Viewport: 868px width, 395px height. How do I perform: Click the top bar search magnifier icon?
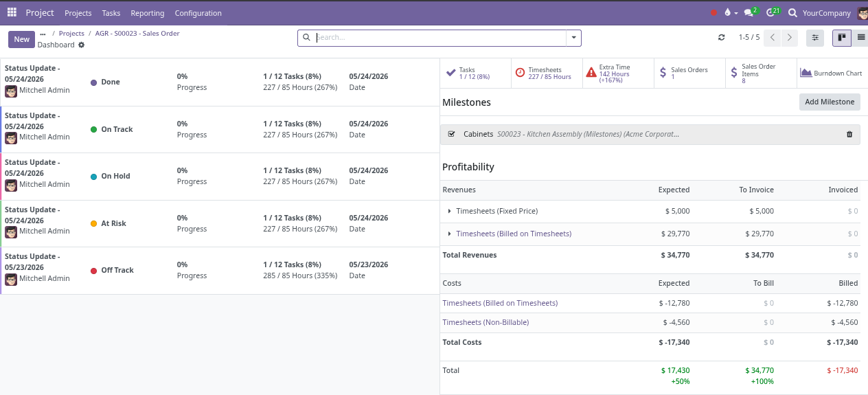(792, 13)
